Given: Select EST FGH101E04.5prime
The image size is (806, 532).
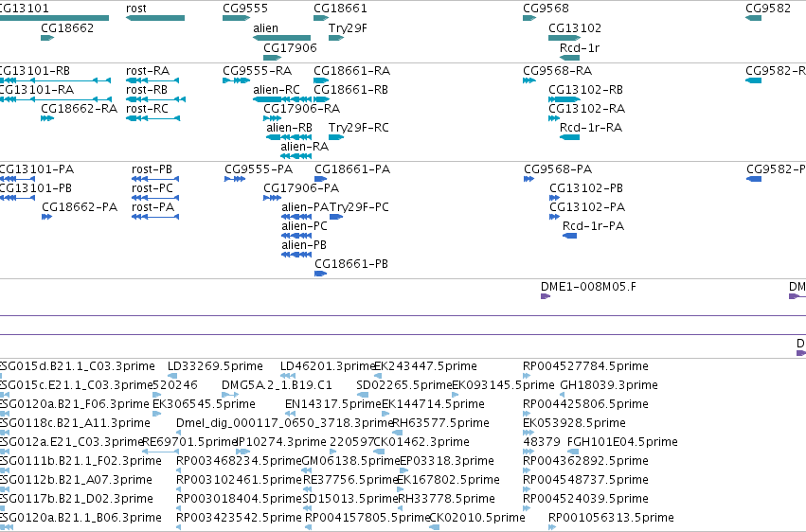Looking at the screenshot, I should tap(573, 452).
